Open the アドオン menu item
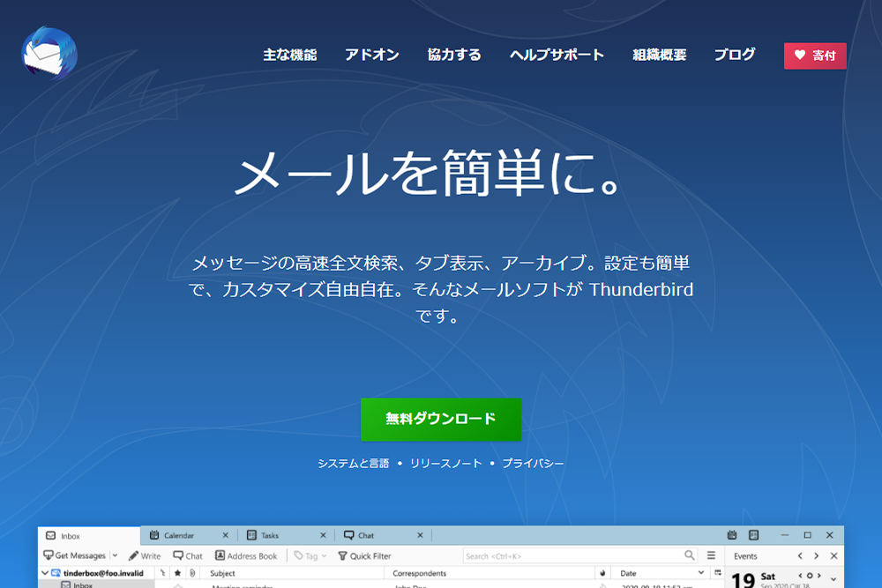This screenshot has height=588, width=882. [x=372, y=55]
